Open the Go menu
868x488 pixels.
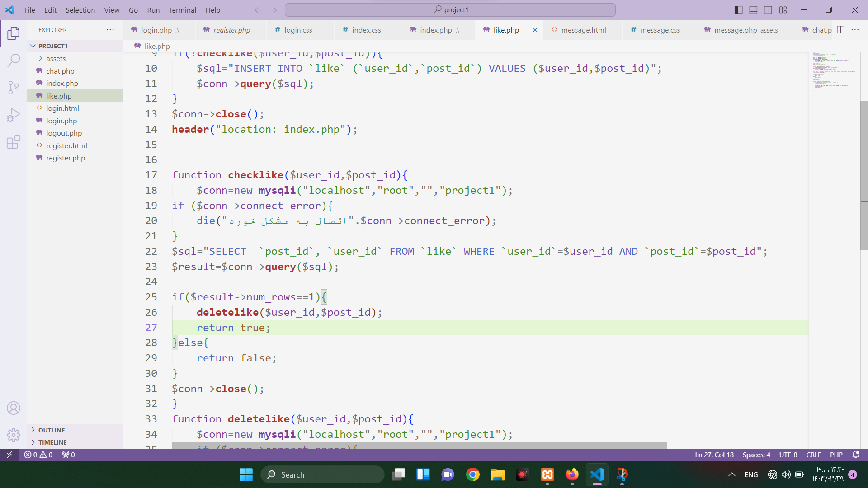tap(133, 10)
